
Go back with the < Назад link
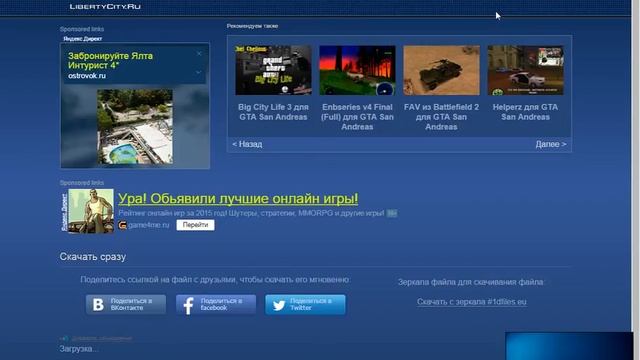247,144
